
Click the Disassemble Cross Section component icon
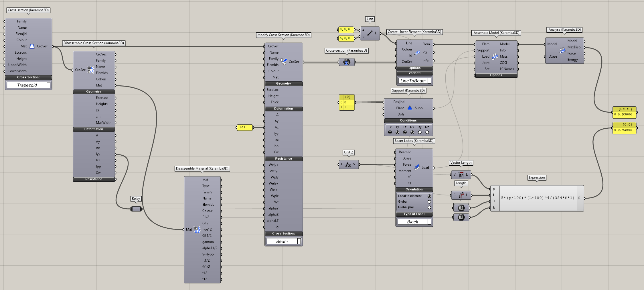coord(91,70)
